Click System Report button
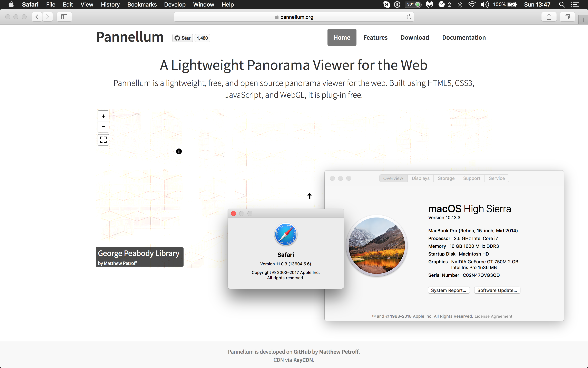 click(449, 290)
